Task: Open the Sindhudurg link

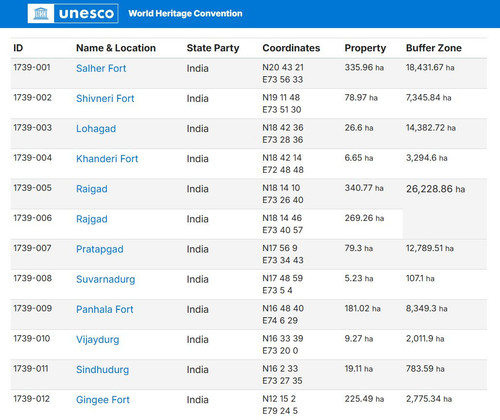Action: (x=102, y=370)
